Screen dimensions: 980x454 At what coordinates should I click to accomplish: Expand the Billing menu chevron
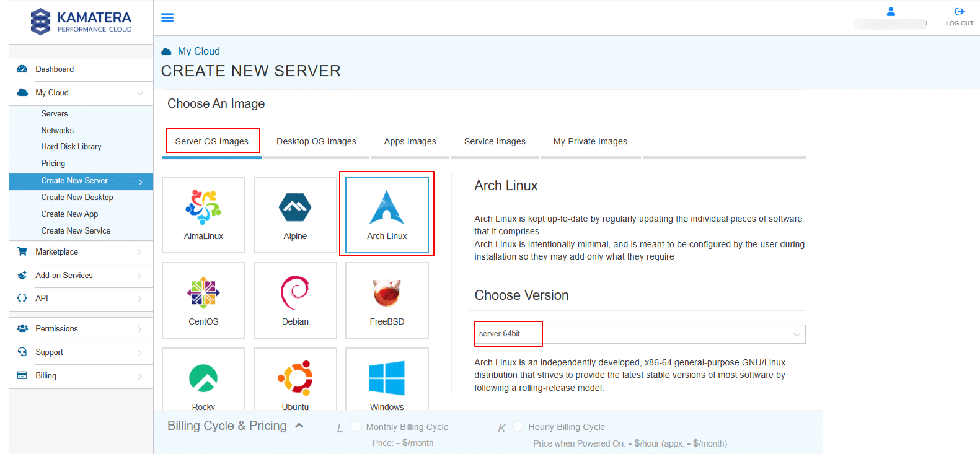tap(140, 376)
